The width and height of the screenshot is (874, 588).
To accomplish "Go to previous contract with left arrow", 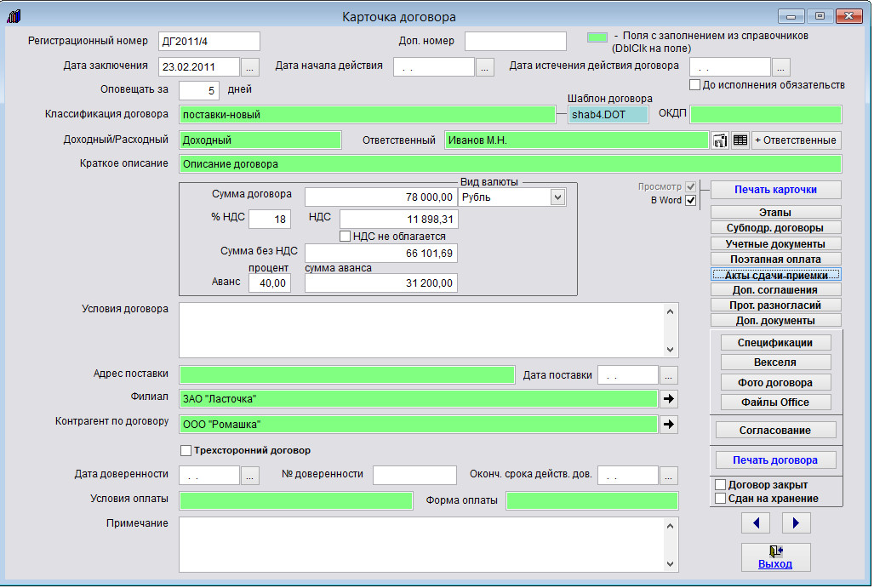I will [755, 522].
